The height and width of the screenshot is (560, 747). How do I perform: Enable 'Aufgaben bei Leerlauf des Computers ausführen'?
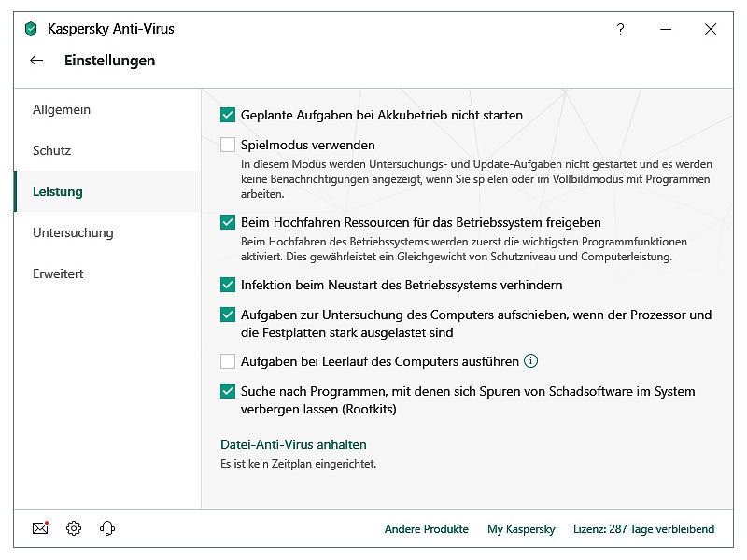[x=228, y=361]
